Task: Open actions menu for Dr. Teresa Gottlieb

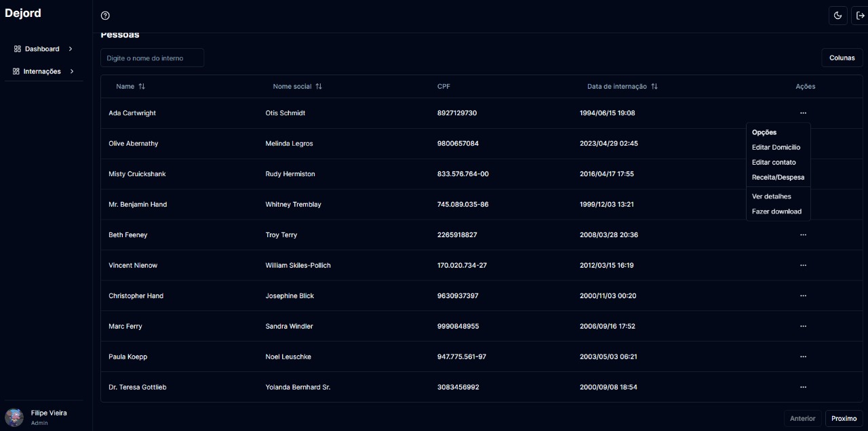Action: [x=803, y=387]
